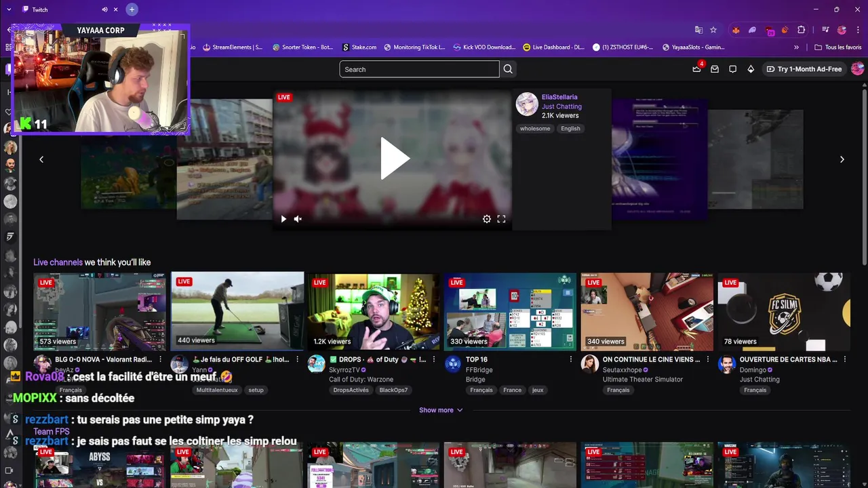Open more options for TOP 16 stream
The width and height of the screenshot is (868, 488).
click(571, 359)
